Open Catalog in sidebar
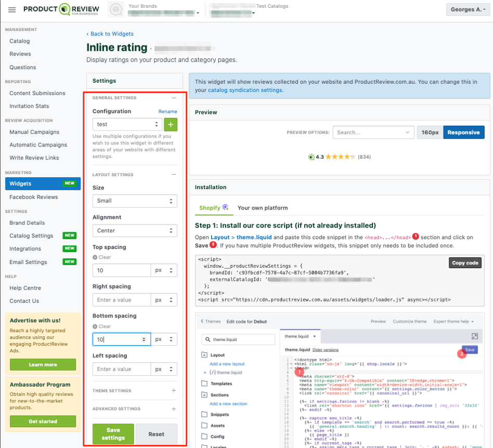The image size is (493, 448). 19,41
